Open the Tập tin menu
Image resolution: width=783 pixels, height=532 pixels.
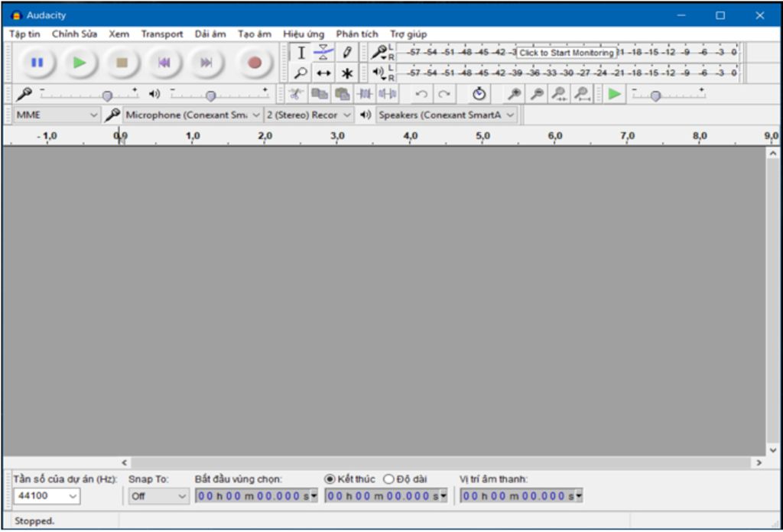coord(24,34)
